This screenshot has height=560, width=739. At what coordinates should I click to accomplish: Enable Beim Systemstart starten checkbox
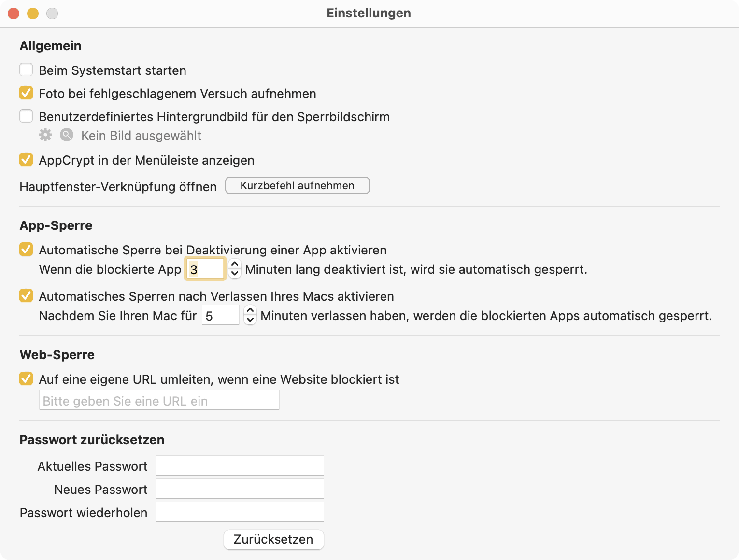point(26,70)
